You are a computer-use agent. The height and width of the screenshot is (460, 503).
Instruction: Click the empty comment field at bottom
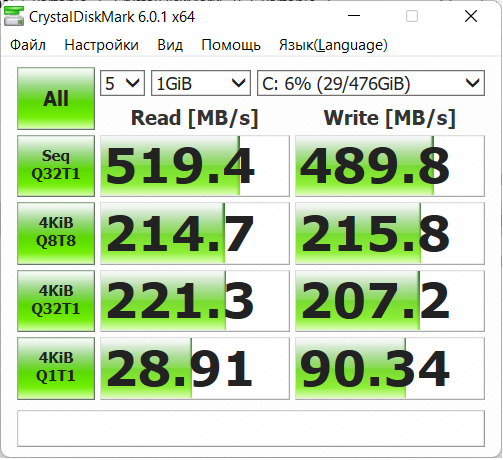pyautogui.click(x=251, y=428)
